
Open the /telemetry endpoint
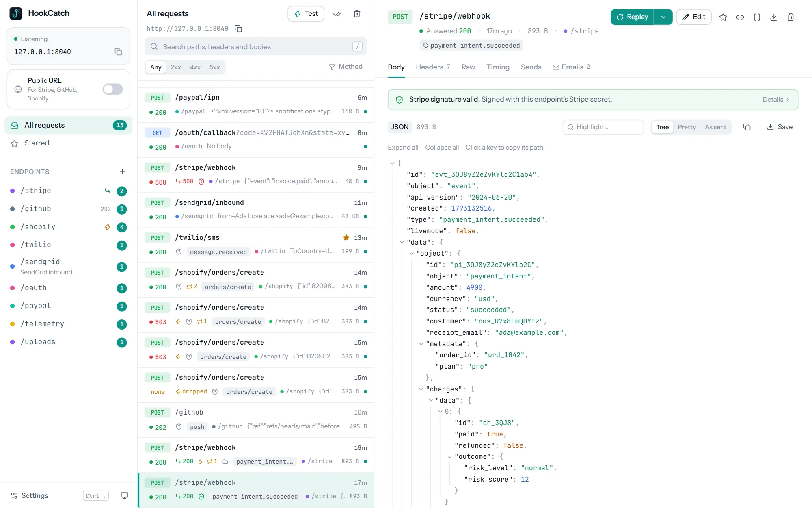click(69, 324)
